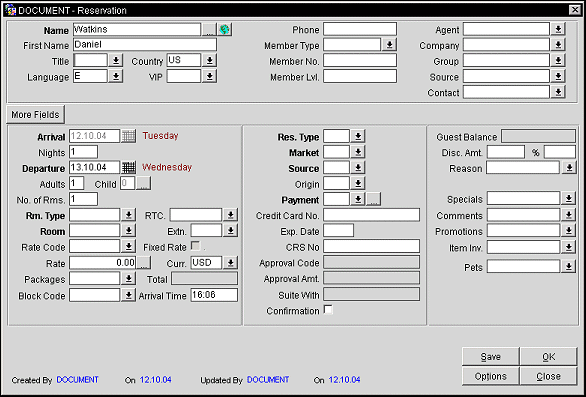
Task: Click the ellipsis button beside Child field
Action: [x=143, y=183]
